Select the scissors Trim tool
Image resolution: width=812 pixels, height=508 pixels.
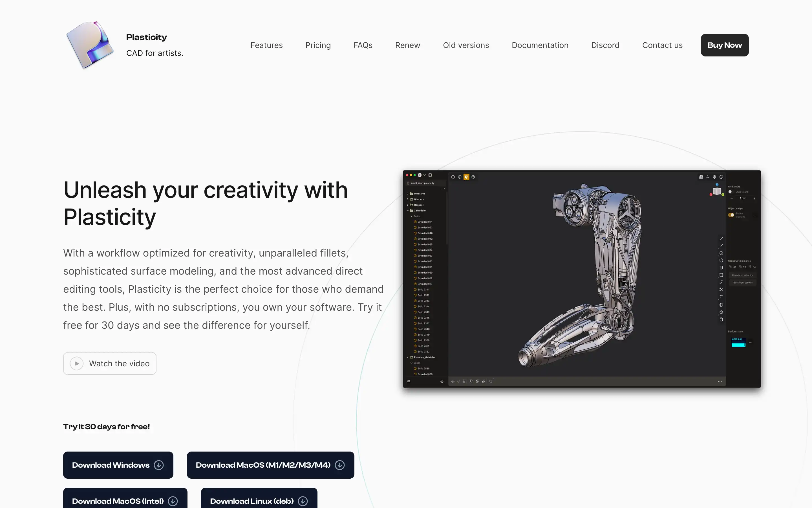click(721, 289)
